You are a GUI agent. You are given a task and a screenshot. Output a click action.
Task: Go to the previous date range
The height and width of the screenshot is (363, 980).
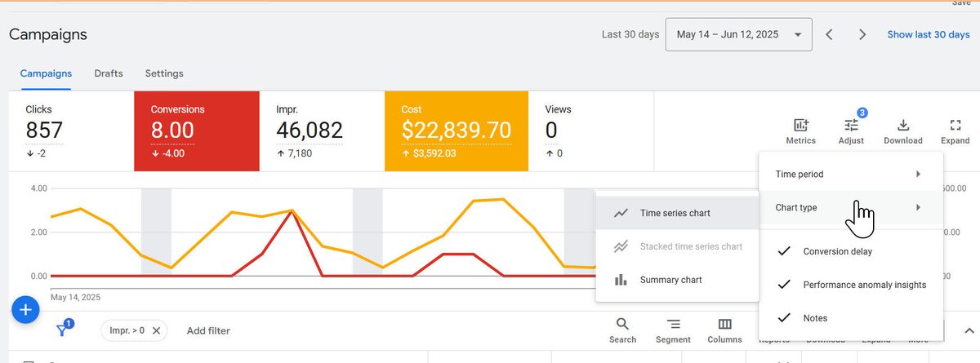829,35
